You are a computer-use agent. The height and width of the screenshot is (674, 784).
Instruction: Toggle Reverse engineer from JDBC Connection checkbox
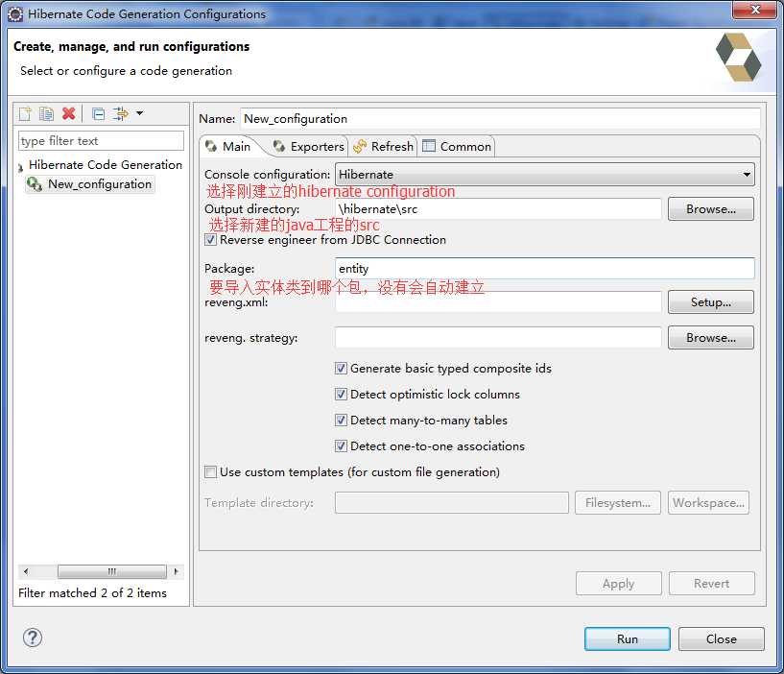(210, 240)
